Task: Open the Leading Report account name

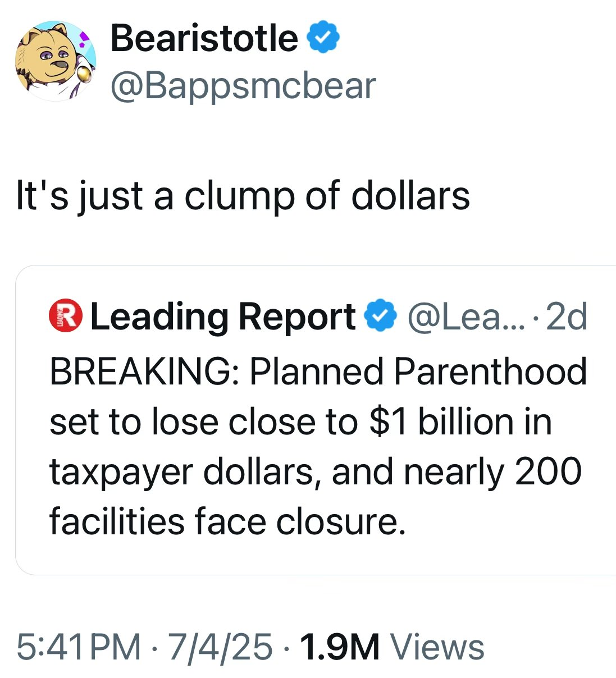Action: pos(222,317)
